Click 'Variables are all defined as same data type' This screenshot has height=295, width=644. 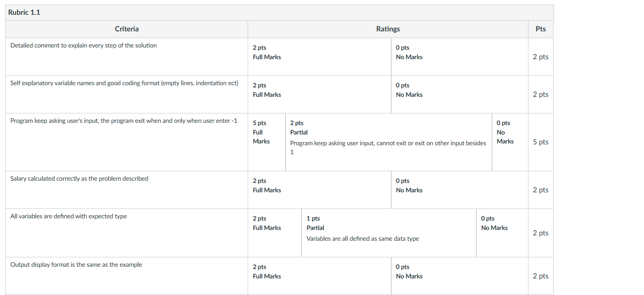click(363, 239)
